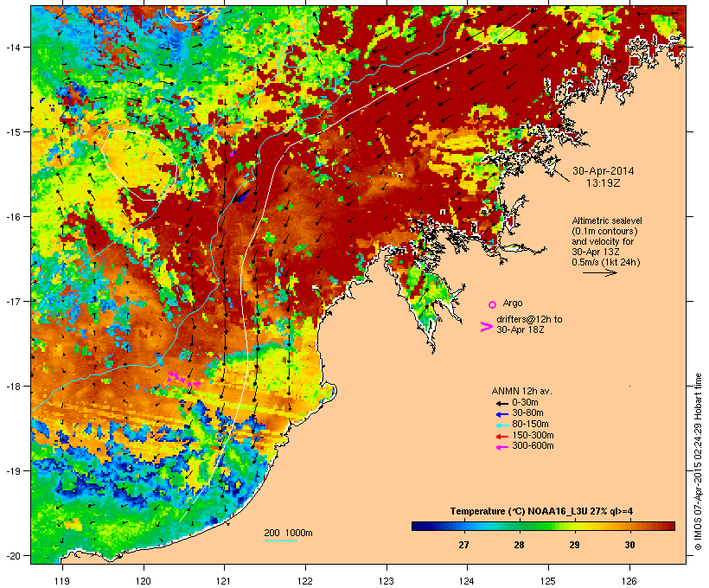Click latitude axis label -15
This screenshot has width=709, height=588.
coord(12,132)
